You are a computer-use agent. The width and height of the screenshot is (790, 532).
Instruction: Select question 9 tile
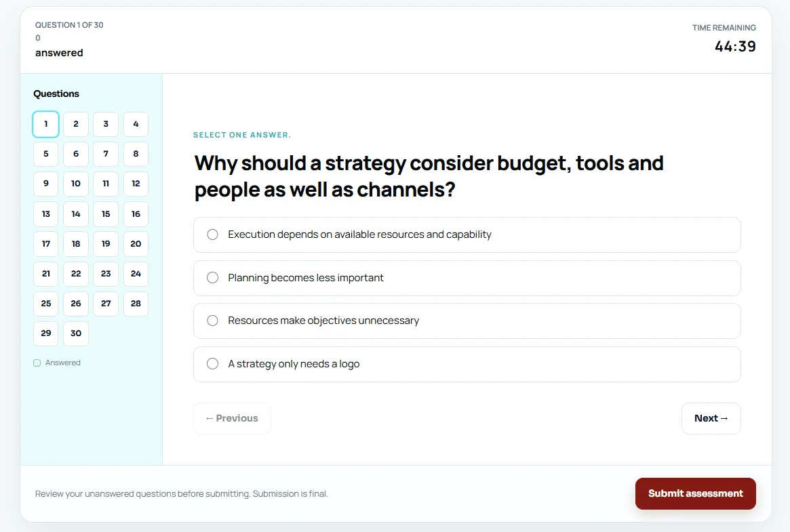pos(46,184)
